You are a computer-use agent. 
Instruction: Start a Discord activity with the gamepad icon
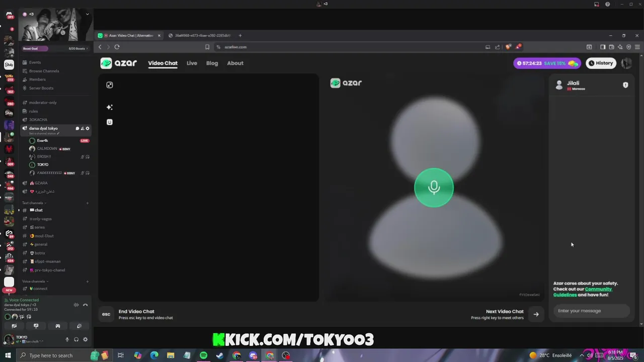pos(57,326)
